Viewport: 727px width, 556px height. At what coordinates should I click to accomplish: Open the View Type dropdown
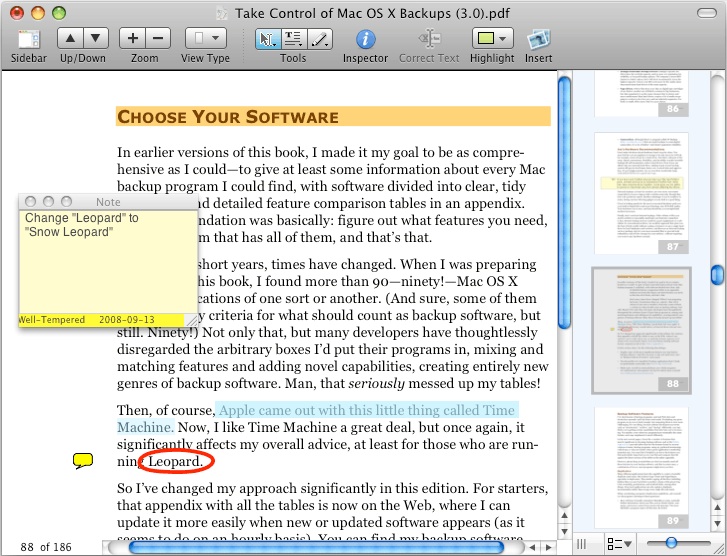[205, 38]
